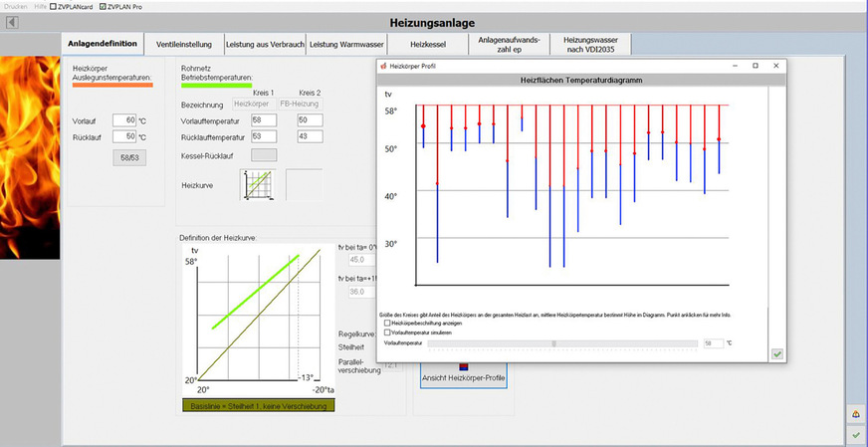The image size is (868, 447).
Task: Click the warning bell icon at bottom right
Action: [x=855, y=414]
